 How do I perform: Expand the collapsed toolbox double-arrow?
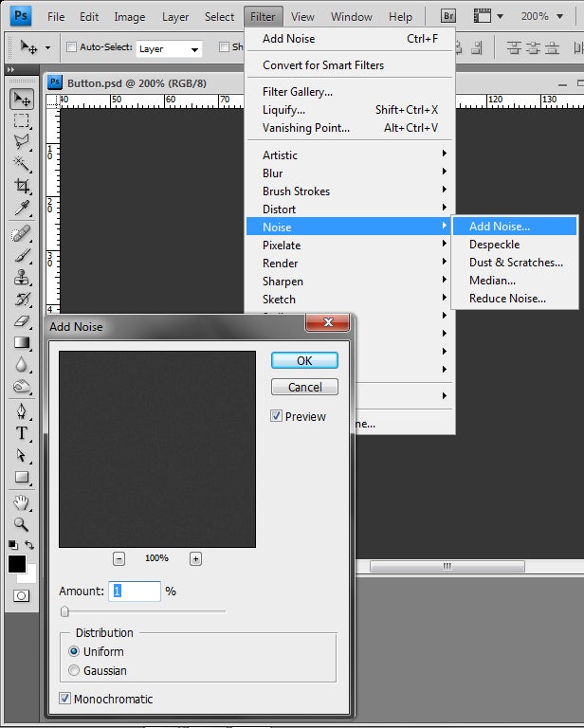[x=11, y=69]
